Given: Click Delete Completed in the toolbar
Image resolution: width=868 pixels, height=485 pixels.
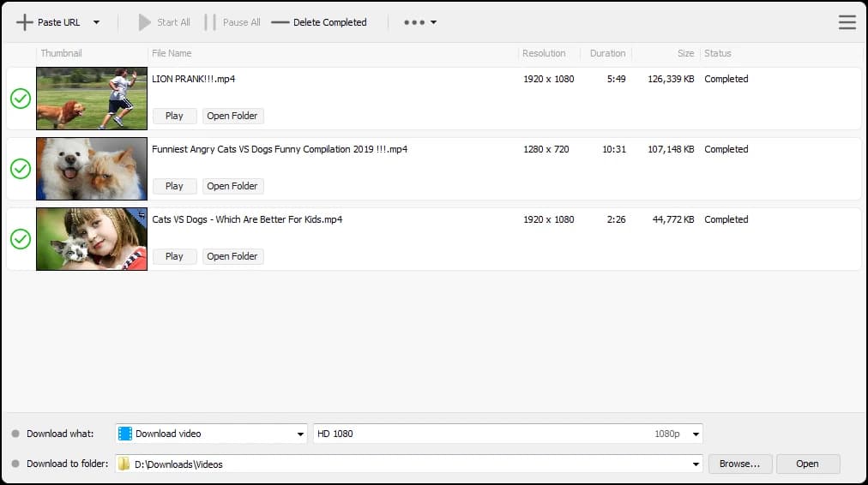Looking at the screenshot, I should tap(319, 22).
